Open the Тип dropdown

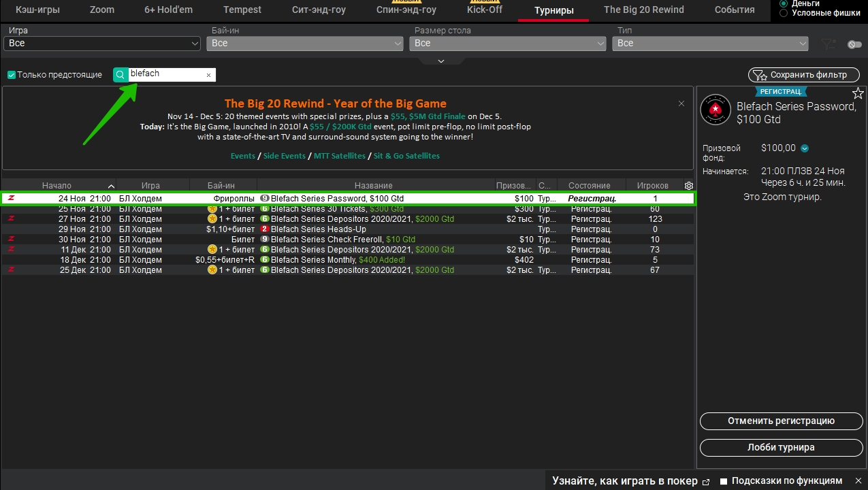pos(710,44)
